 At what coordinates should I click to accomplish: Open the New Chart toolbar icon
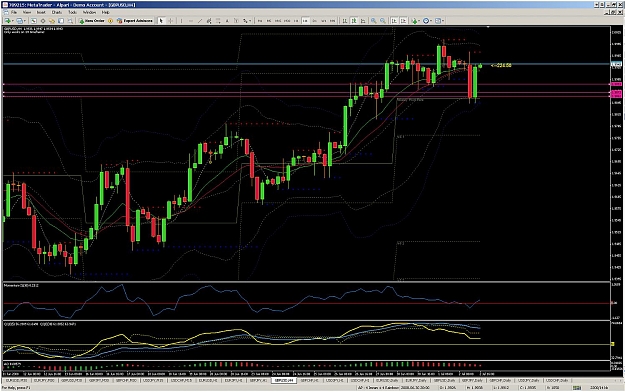(x=8, y=21)
